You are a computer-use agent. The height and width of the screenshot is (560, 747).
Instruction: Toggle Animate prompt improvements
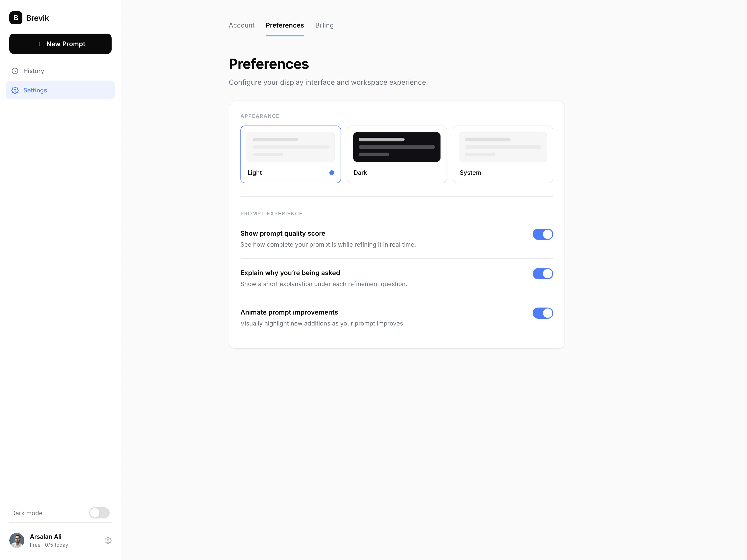[543, 313]
